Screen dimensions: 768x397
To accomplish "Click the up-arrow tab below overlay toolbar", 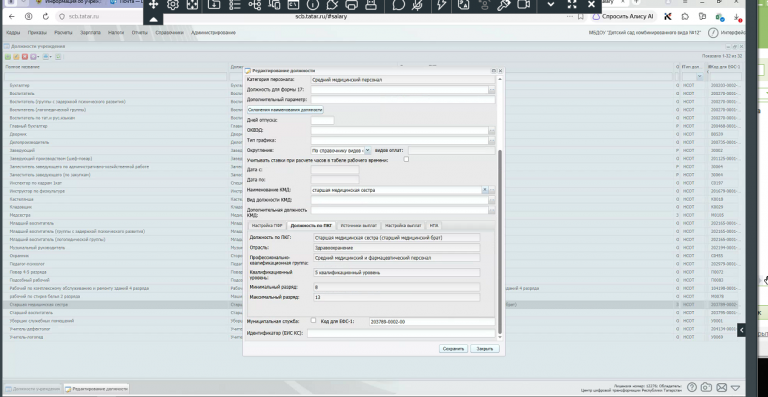I will pyautogui.click(x=153, y=20).
